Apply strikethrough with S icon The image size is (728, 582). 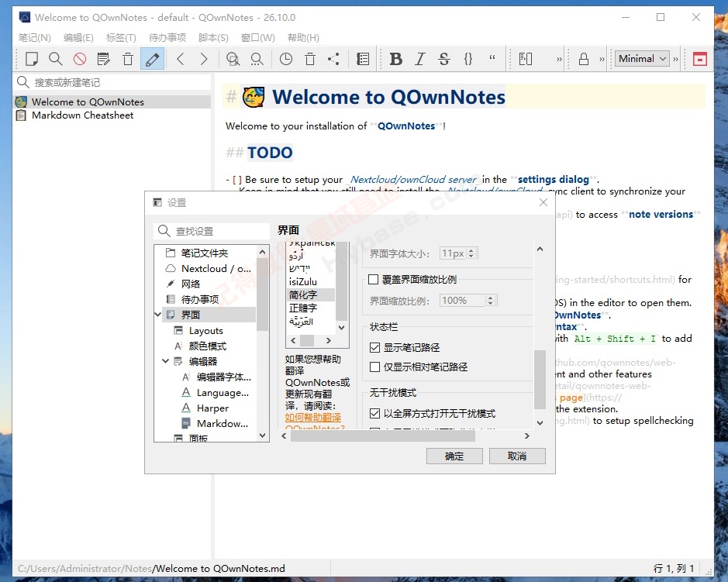pos(444,59)
